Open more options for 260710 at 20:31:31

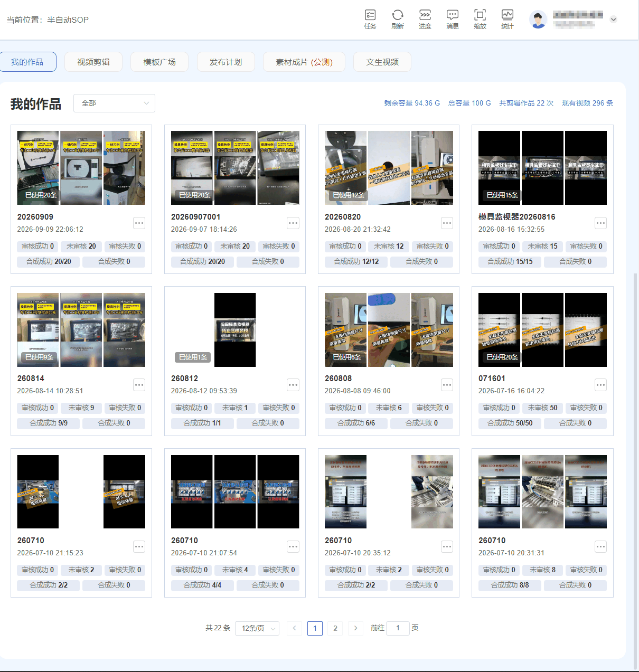600,547
